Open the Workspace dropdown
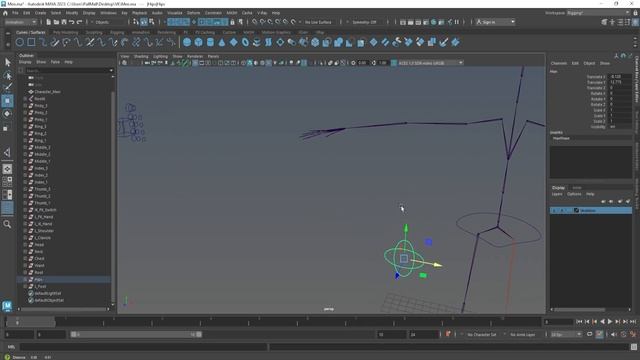This screenshot has width=640, height=360. (x=598, y=13)
